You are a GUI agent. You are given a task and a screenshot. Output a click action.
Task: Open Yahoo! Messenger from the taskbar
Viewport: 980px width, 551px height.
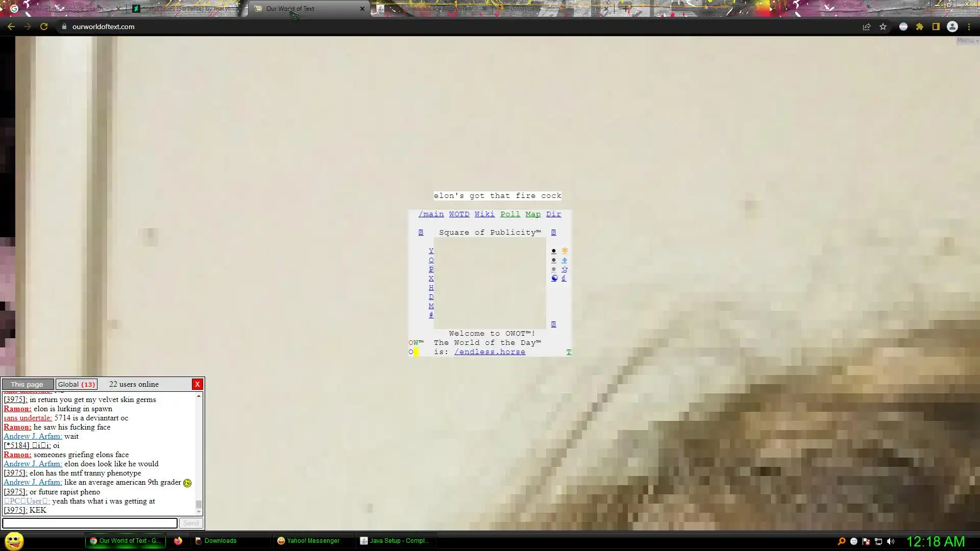pyautogui.click(x=309, y=541)
